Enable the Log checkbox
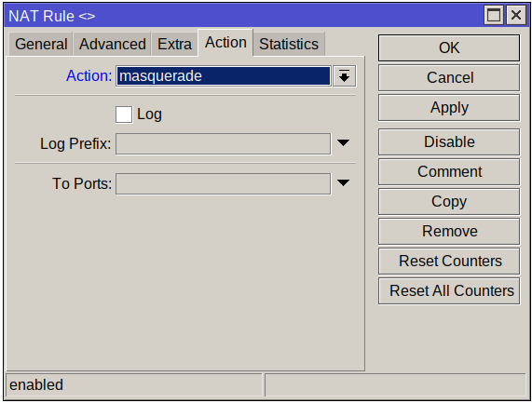532x403 pixels. (124, 114)
